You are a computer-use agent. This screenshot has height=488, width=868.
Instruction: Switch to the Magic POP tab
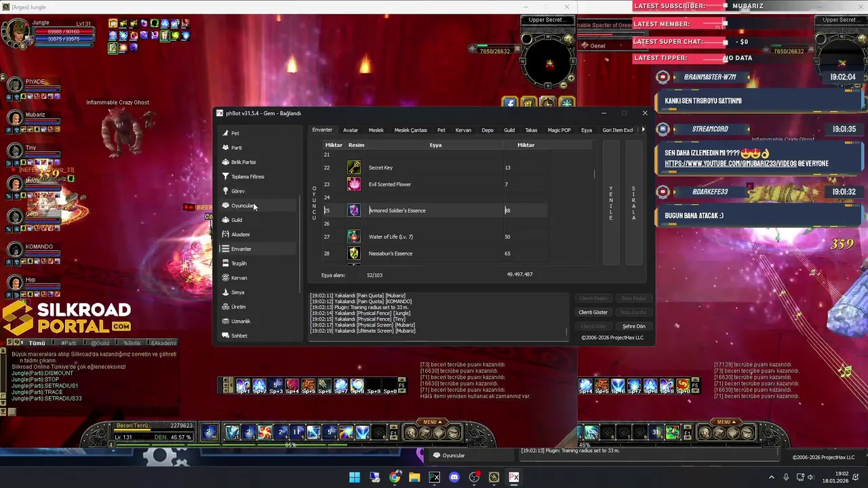tap(559, 130)
